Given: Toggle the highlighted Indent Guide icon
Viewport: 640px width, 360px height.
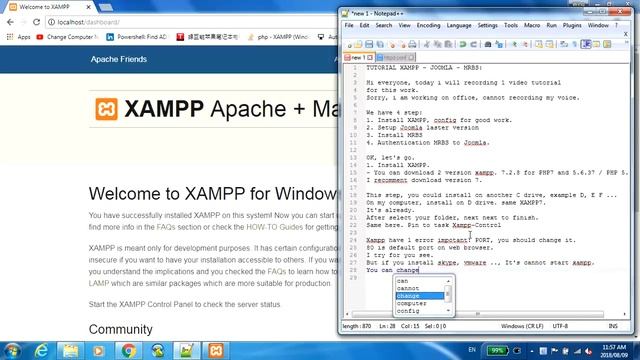Looking at the screenshot, I should [586, 44].
